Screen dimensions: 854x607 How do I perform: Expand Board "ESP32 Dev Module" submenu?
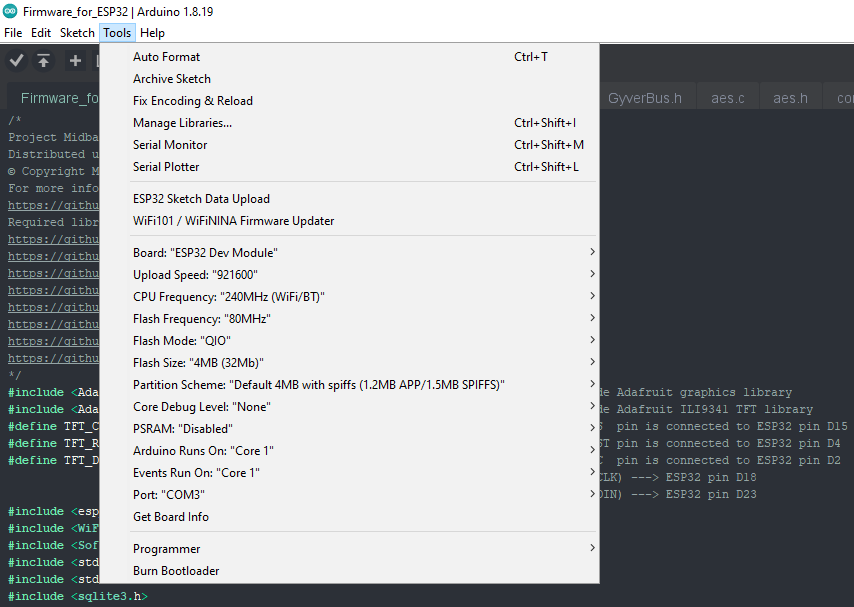(x=349, y=253)
